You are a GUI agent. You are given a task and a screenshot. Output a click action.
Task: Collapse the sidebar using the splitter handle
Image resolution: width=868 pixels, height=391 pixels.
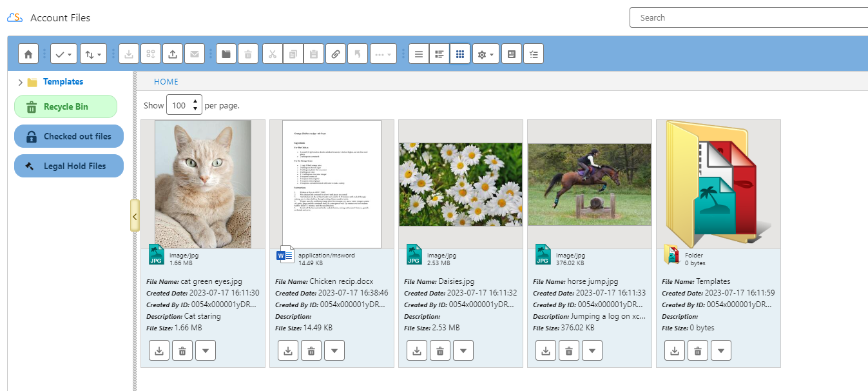pos(135,216)
